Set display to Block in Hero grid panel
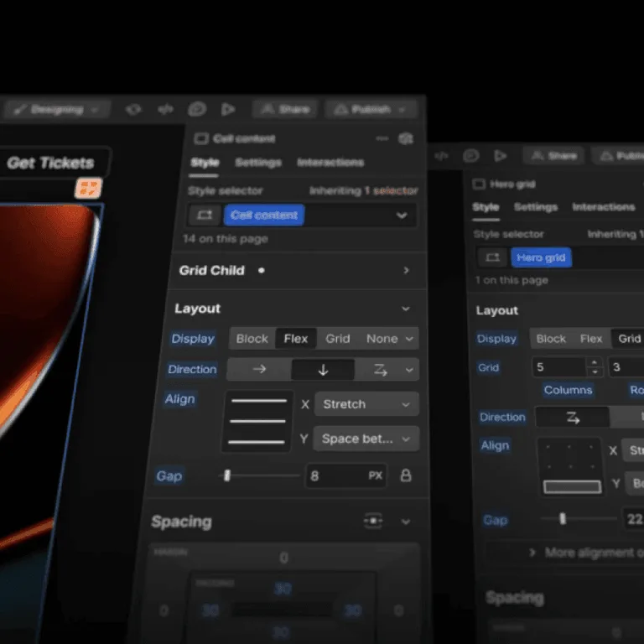This screenshot has height=644, width=644. pyautogui.click(x=551, y=339)
